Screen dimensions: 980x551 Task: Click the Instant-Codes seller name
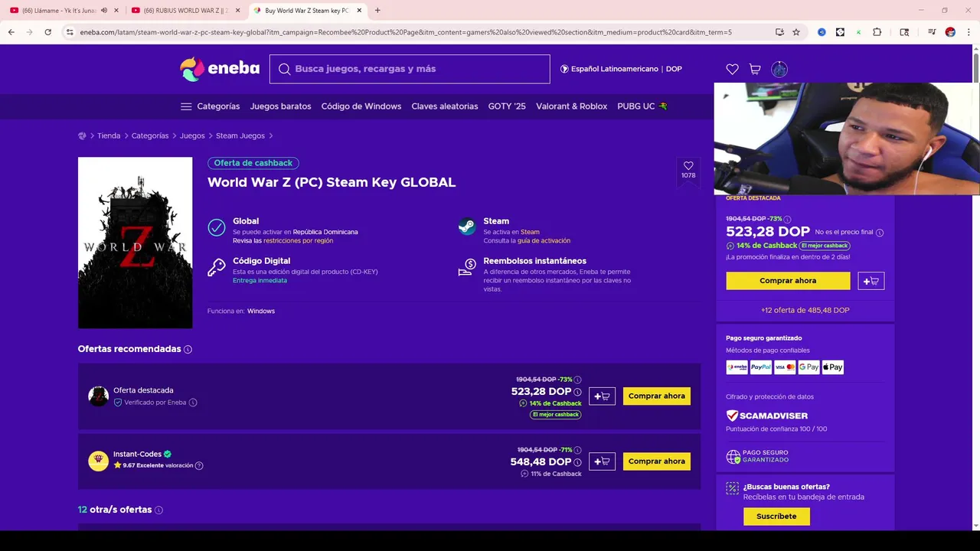(x=137, y=454)
